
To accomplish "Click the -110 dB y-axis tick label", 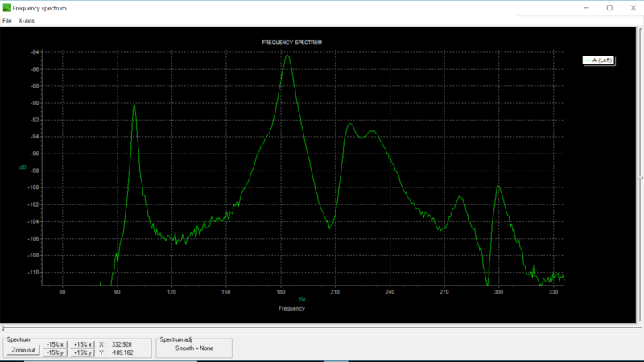I will tap(33, 272).
